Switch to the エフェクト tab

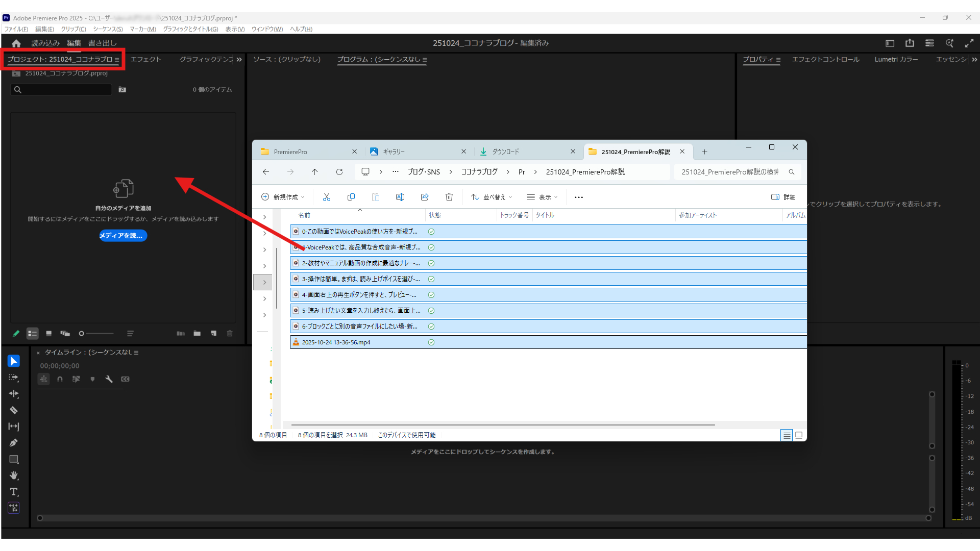pyautogui.click(x=146, y=60)
